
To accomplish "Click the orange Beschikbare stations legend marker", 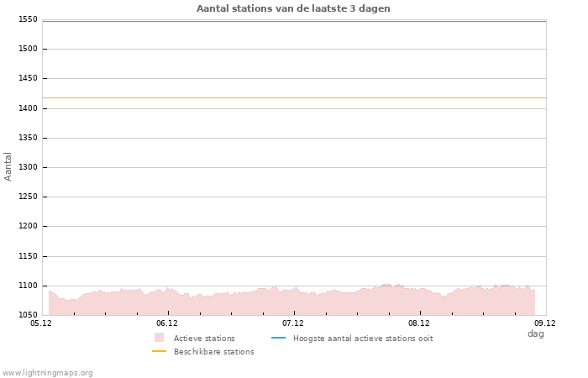I will click(160, 351).
